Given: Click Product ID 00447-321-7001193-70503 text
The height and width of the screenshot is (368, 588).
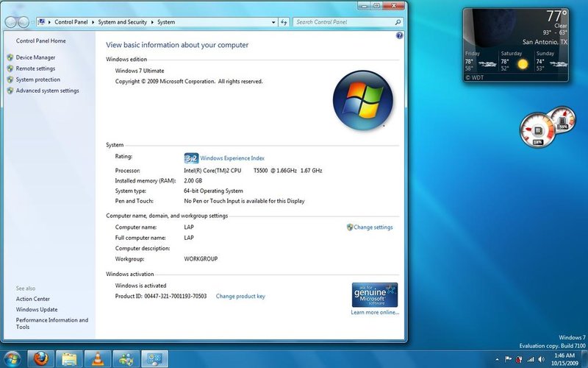Looking at the screenshot, I should pyautogui.click(x=161, y=297).
